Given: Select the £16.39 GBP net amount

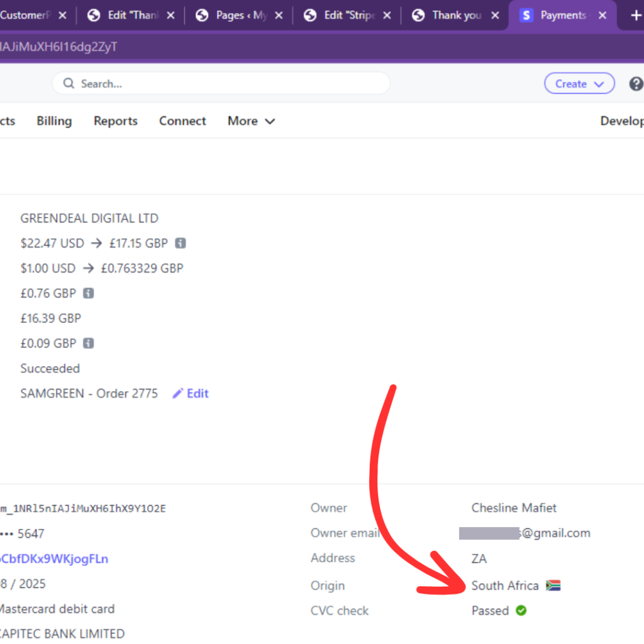Looking at the screenshot, I should (51, 318).
